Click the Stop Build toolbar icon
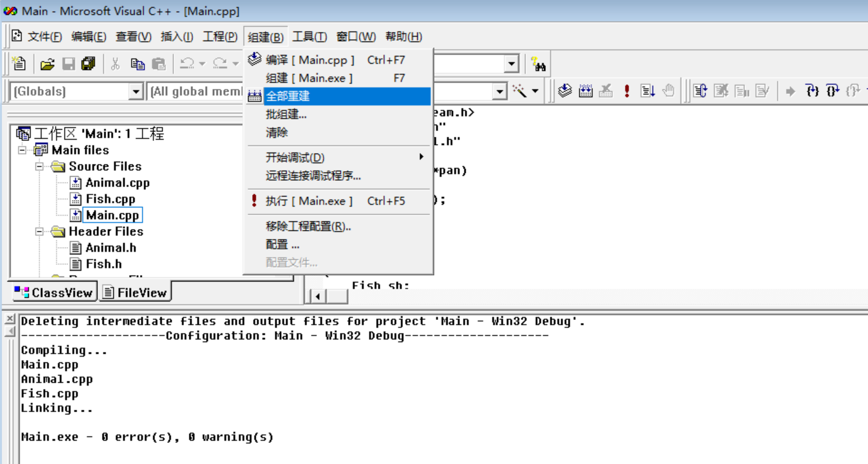 coord(606,91)
